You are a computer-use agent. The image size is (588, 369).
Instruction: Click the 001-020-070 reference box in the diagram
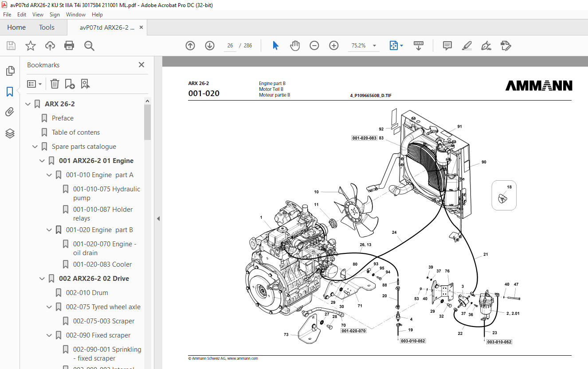coord(354,331)
